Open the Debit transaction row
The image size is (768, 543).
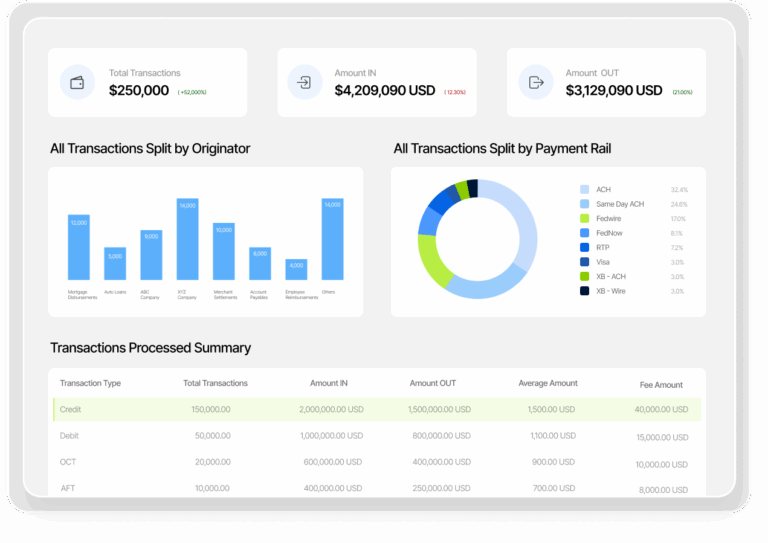tap(377, 436)
